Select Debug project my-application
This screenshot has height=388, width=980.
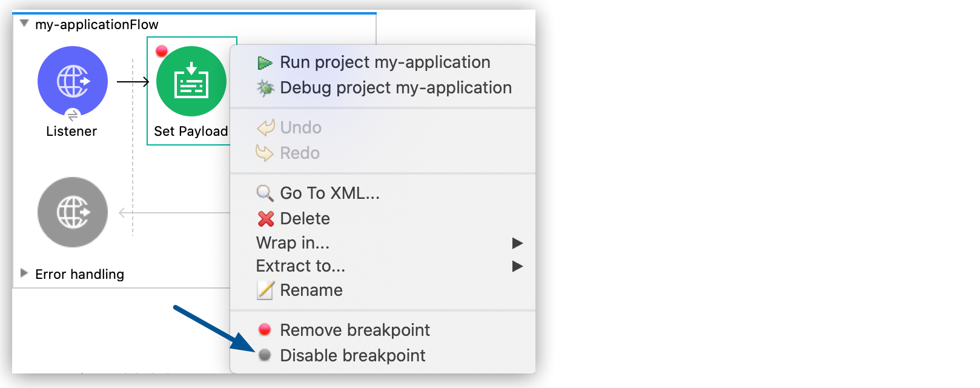click(x=395, y=87)
